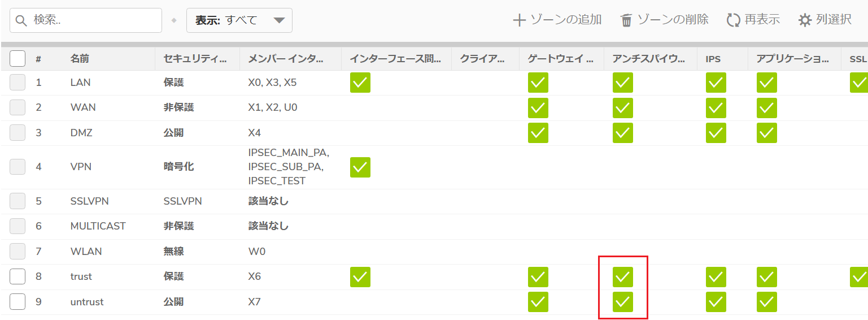Screen dimensions: 868x320
Task: Click untrust row anti-spyware checkmark
Action: 623,302
